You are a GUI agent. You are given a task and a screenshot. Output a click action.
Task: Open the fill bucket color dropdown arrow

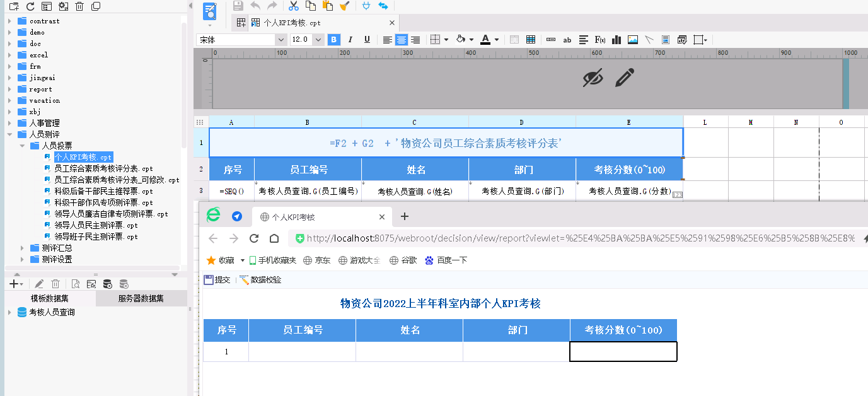[472, 40]
